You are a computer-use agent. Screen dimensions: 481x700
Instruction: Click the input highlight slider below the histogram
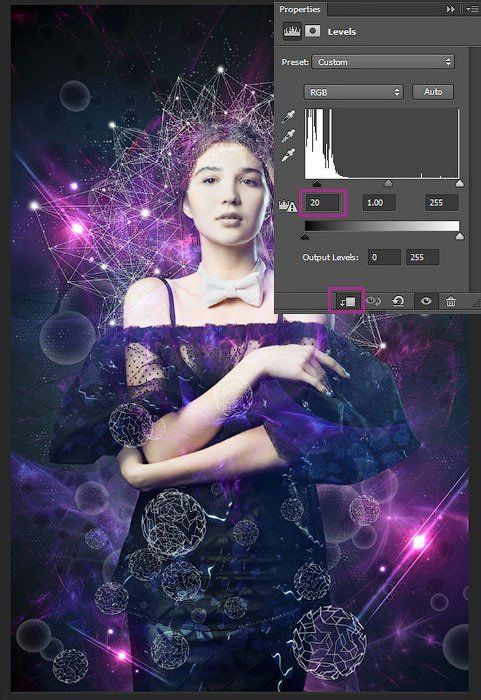click(460, 183)
